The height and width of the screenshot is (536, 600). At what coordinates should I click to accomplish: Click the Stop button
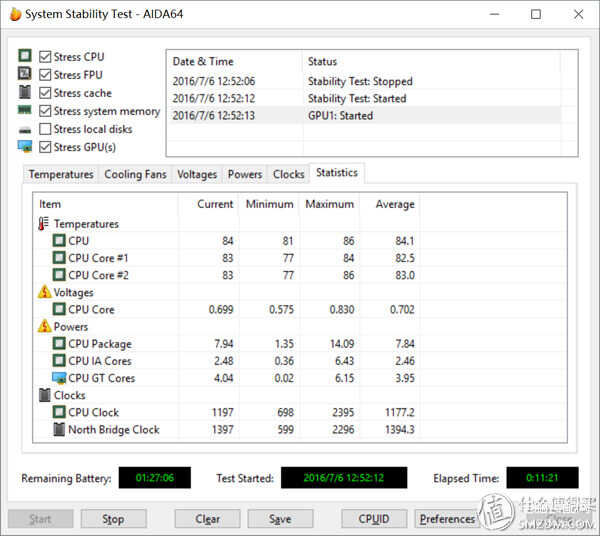click(113, 519)
